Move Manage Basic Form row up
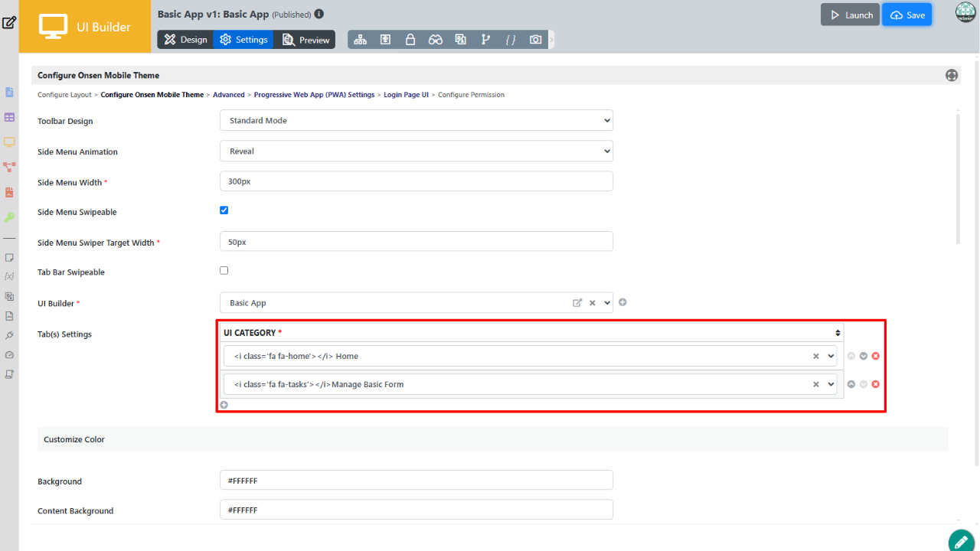Screen dimensions: 980x551 851,384
